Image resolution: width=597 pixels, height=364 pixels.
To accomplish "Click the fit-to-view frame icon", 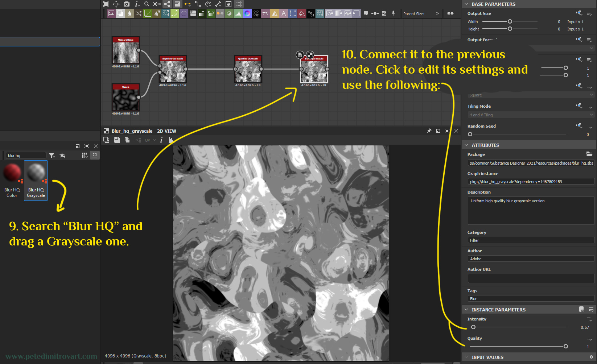I will (x=106, y=4).
